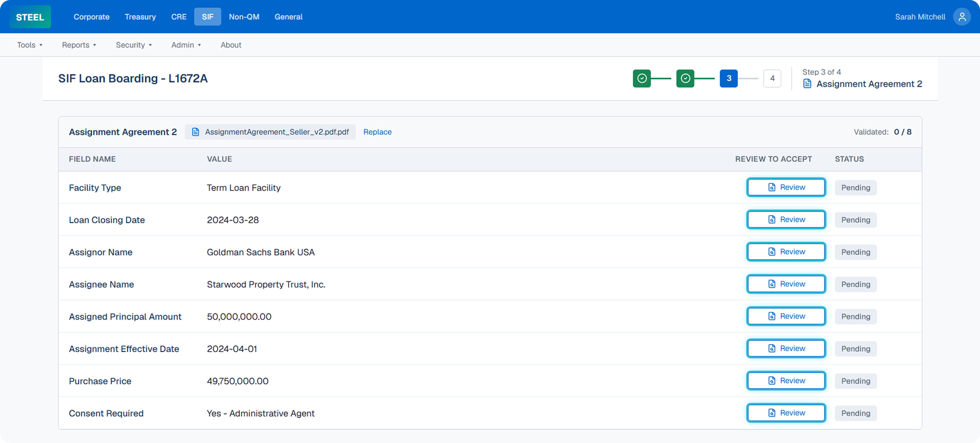The width and height of the screenshot is (980, 443).
Task: Open AssignmentAgreement_Seller_v2.pdf.pdf file chip
Action: [x=270, y=132]
